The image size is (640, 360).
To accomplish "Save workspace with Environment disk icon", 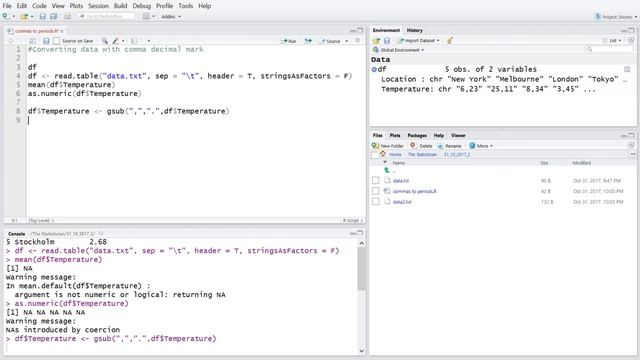I will [387, 40].
